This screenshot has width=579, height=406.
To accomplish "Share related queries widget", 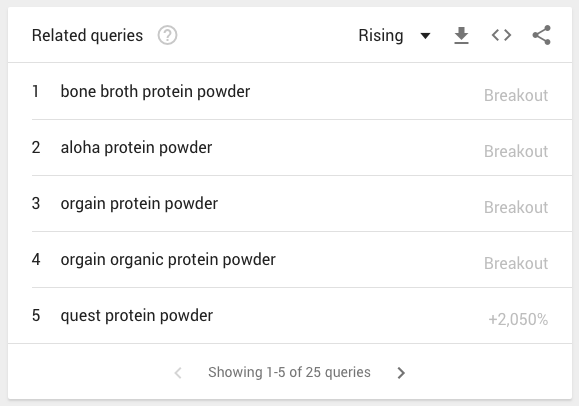I will (x=541, y=35).
